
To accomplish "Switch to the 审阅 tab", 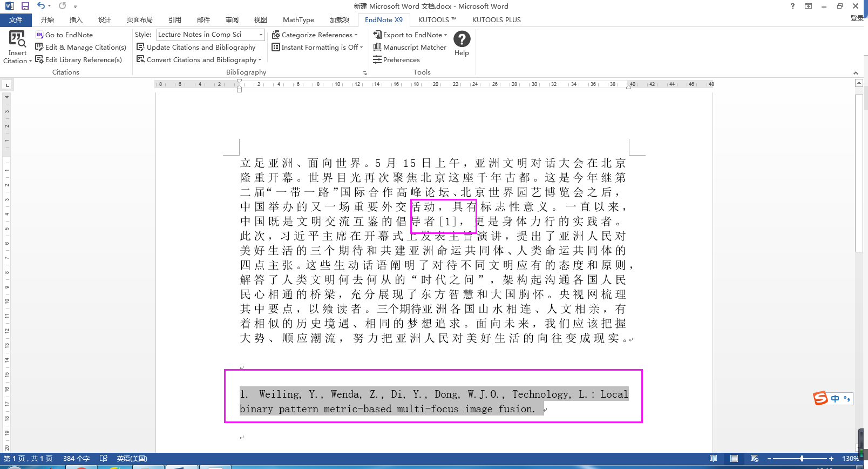I will coord(232,20).
